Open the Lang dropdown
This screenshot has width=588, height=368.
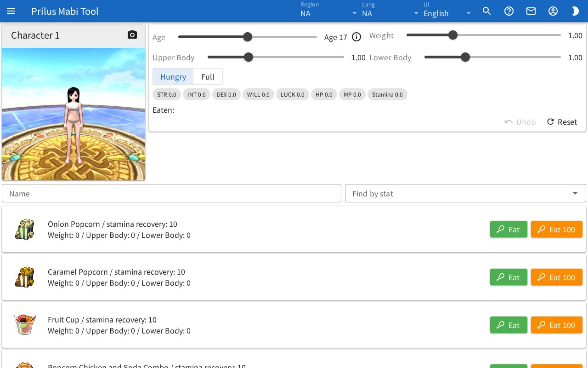(390, 11)
